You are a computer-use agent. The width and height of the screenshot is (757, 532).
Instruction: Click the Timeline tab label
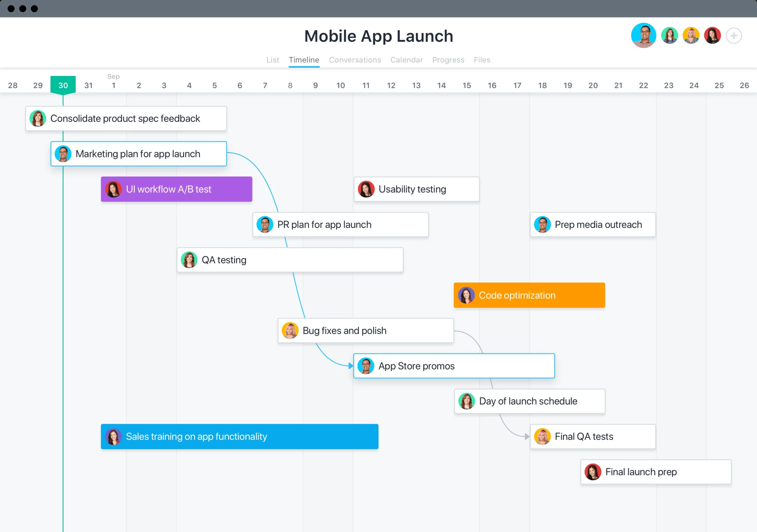(x=303, y=60)
